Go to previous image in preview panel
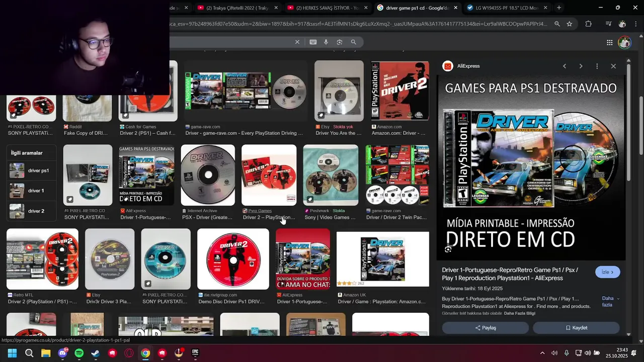 tap(565, 66)
